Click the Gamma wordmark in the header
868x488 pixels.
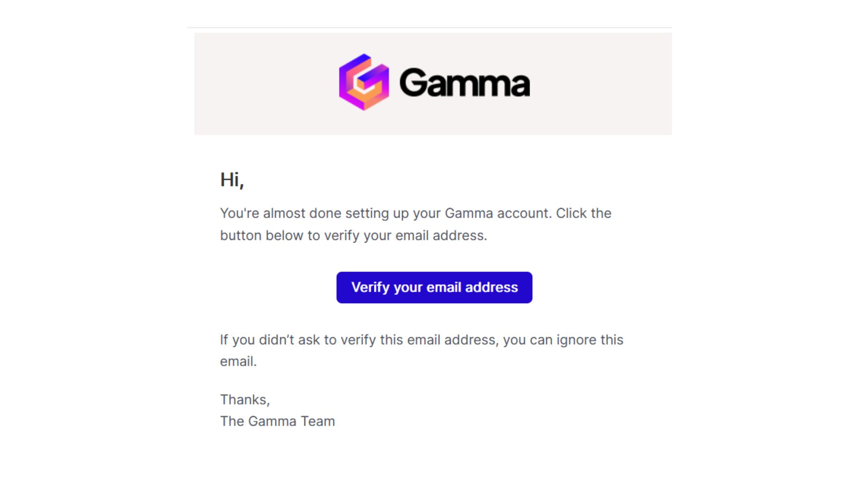465,83
